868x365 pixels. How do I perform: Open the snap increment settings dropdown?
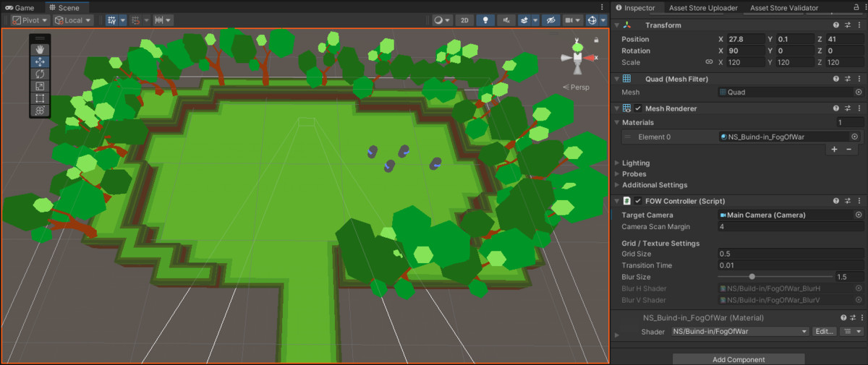click(163, 20)
